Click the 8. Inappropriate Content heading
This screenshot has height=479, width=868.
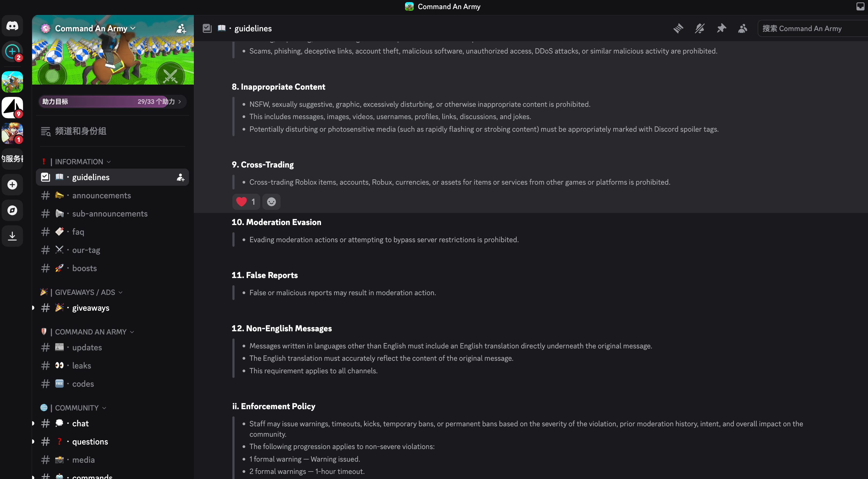pos(278,87)
